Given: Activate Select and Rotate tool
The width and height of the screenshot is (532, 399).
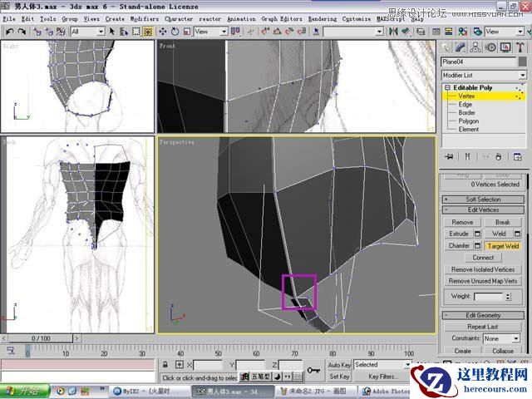Looking at the screenshot, I should [x=175, y=32].
